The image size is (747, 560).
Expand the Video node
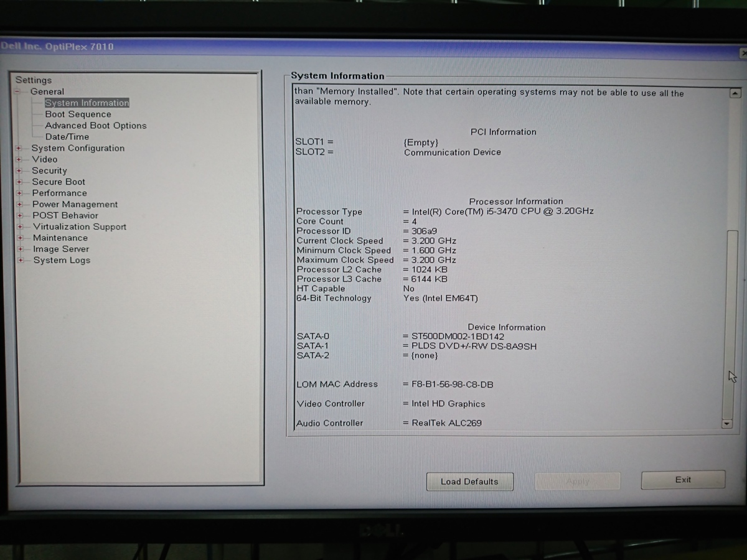point(19,159)
